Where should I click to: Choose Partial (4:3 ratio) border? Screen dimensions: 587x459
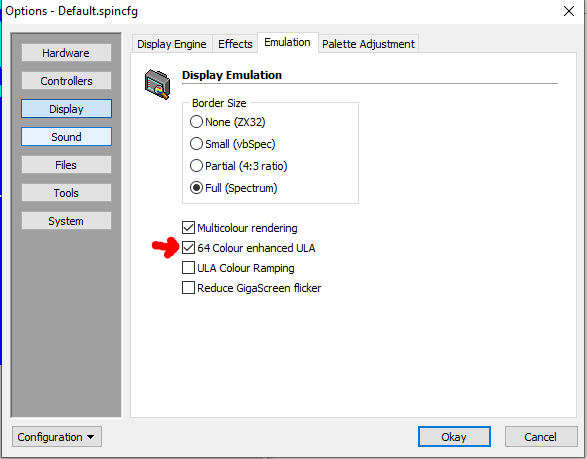(x=196, y=166)
